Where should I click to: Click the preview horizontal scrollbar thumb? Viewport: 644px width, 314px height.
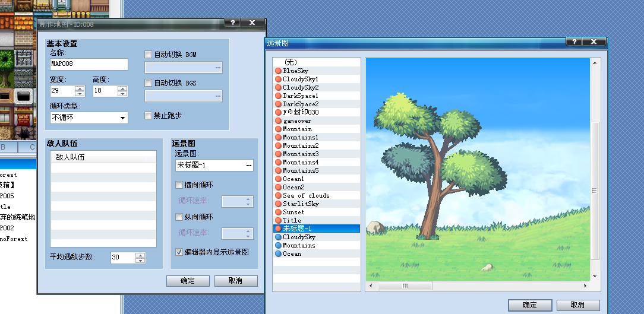click(x=405, y=286)
